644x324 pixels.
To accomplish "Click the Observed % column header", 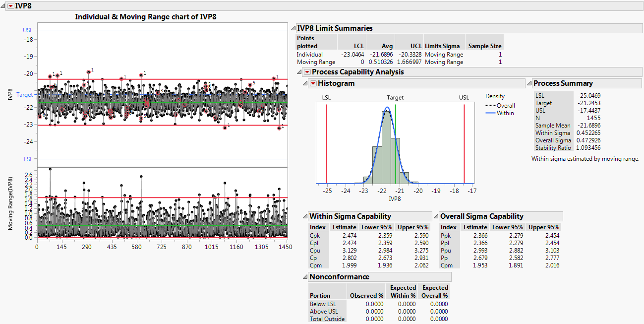I will pyautogui.click(x=366, y=296).
